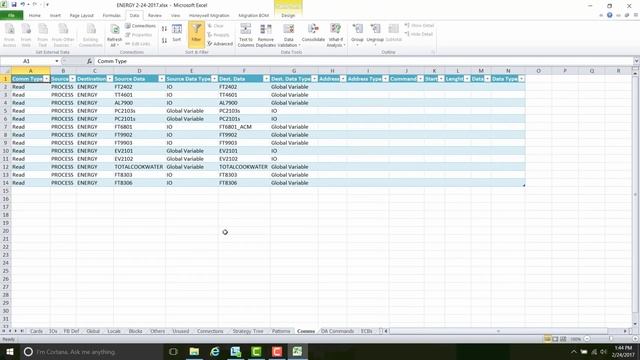
Task: Open Text to Columns tool
Action: coord(246,35)
